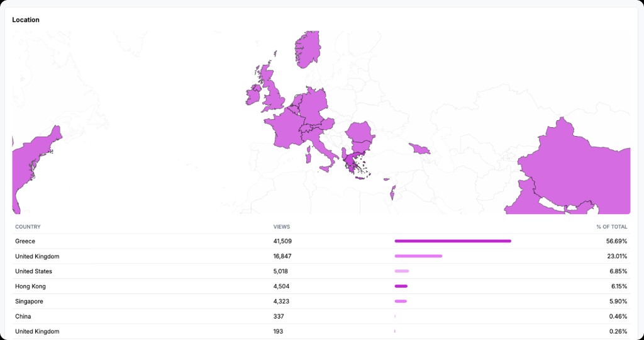Click Norway on the map

(308, 49)
